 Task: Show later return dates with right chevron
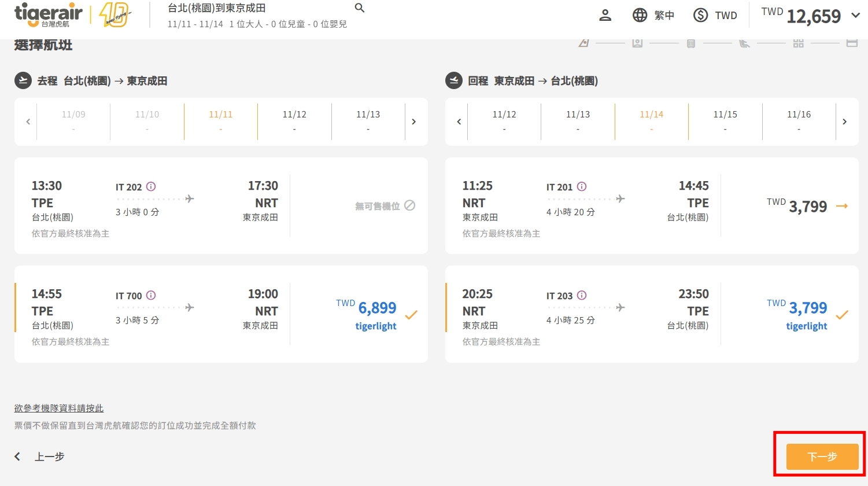pos(844,122)
